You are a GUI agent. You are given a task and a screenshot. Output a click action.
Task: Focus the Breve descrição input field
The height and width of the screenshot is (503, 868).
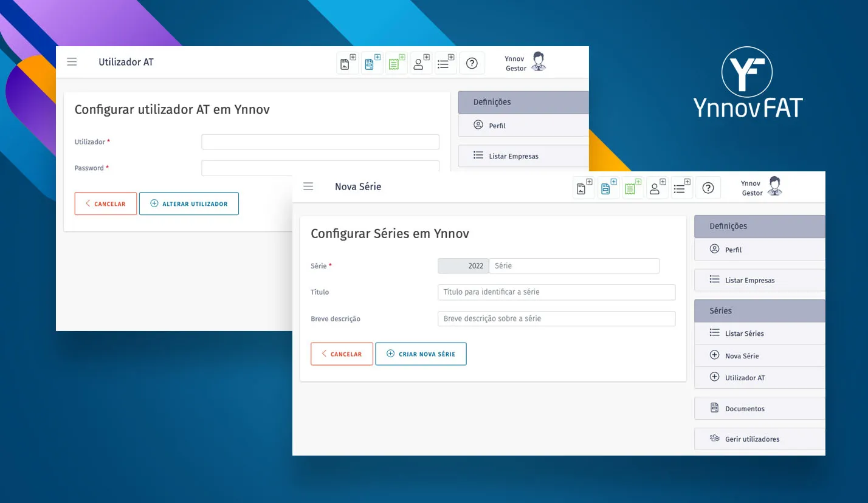[556, 318]
